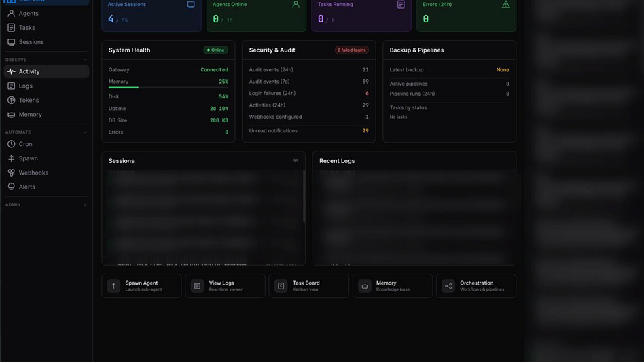Viewport: 644px width, 362px height.
Task: Open the Tokens sidebar icon
Action: (11, 100)
